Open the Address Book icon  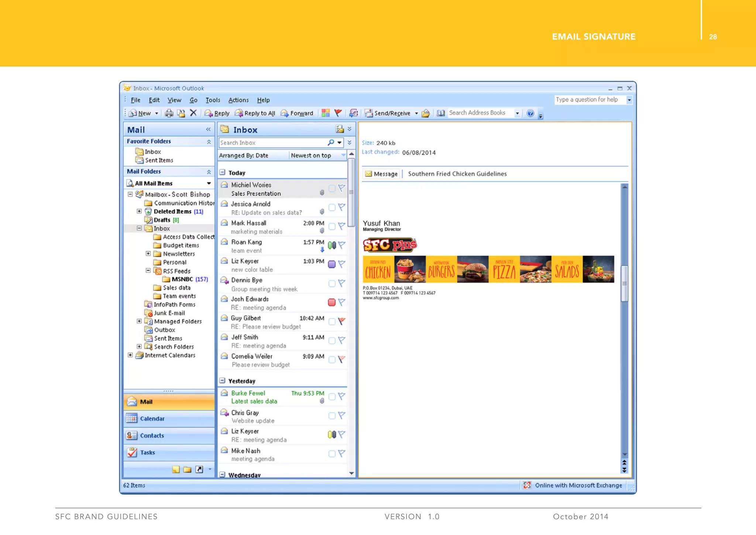coord(440,113)
